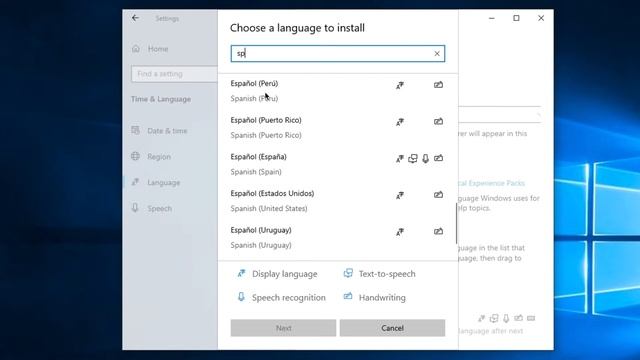Click display language icon for Español (España)
Viewport: 640px width, 360px height.
click(400, 158)
